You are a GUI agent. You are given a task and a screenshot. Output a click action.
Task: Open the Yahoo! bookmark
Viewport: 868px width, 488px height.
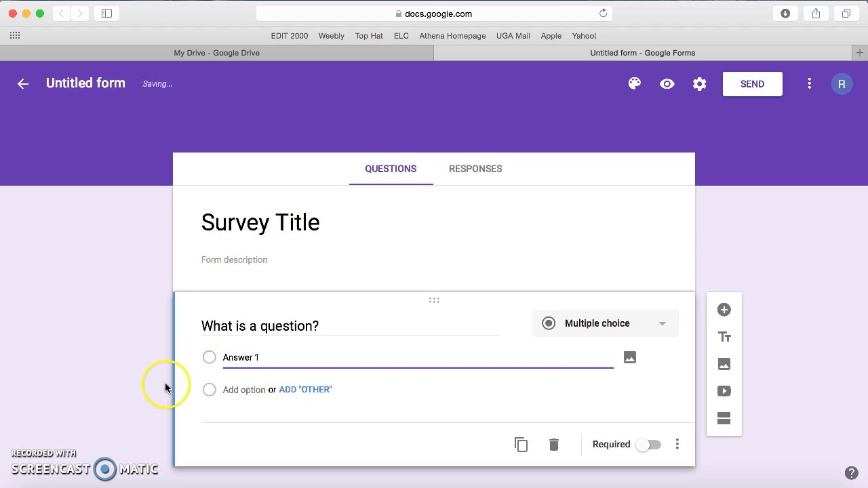click(584, 36)
